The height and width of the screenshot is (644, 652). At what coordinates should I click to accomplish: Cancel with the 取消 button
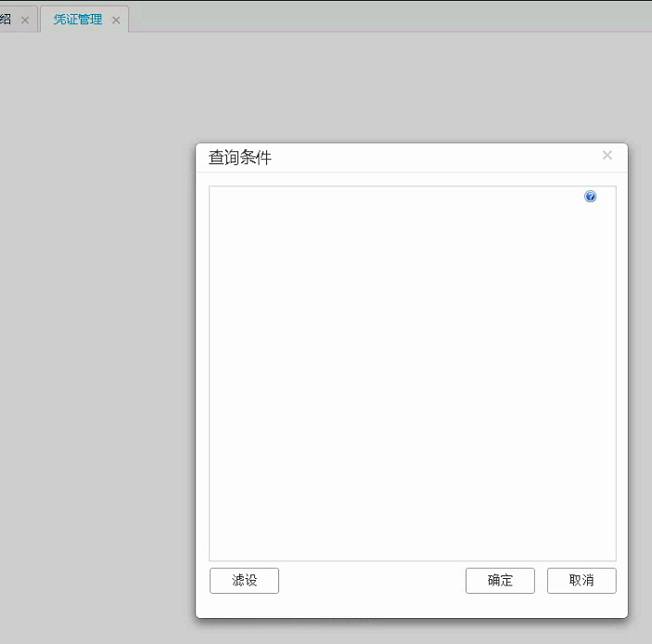coord(582,580)
